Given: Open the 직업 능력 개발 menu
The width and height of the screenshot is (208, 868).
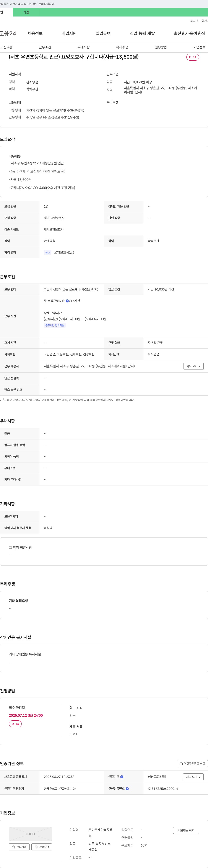Looking at the screenshot, I should click(x=142, y=33).
